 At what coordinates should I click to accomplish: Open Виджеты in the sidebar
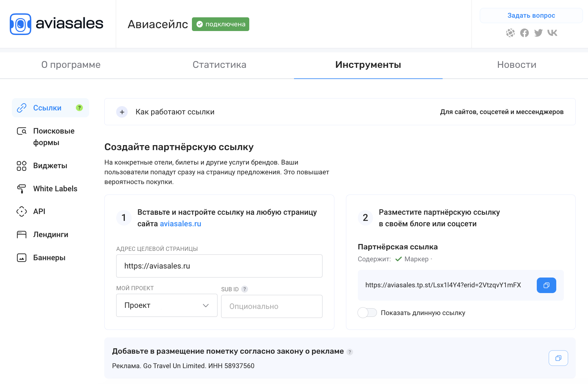[51, 166]
